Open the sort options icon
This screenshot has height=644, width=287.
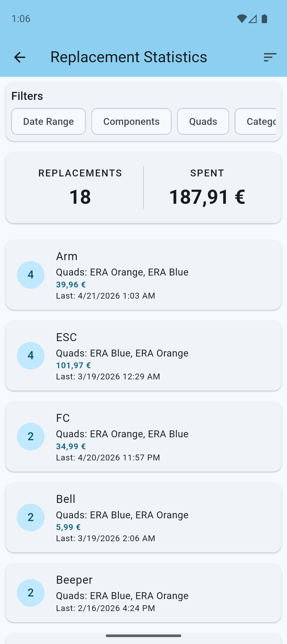pos(269,57)
